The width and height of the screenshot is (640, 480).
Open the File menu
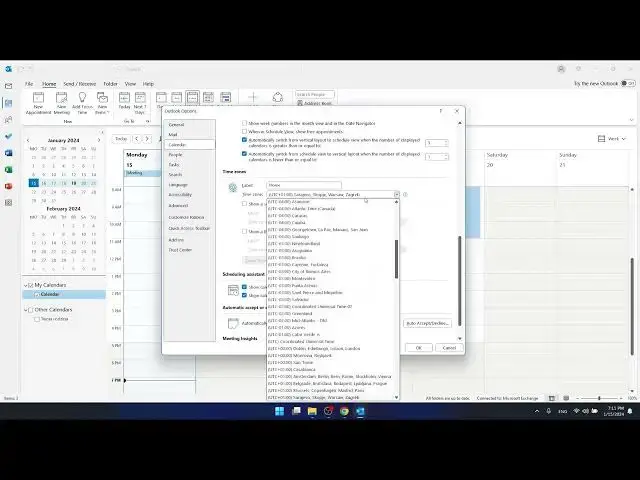pyautogui.click(x=29, y=84)
